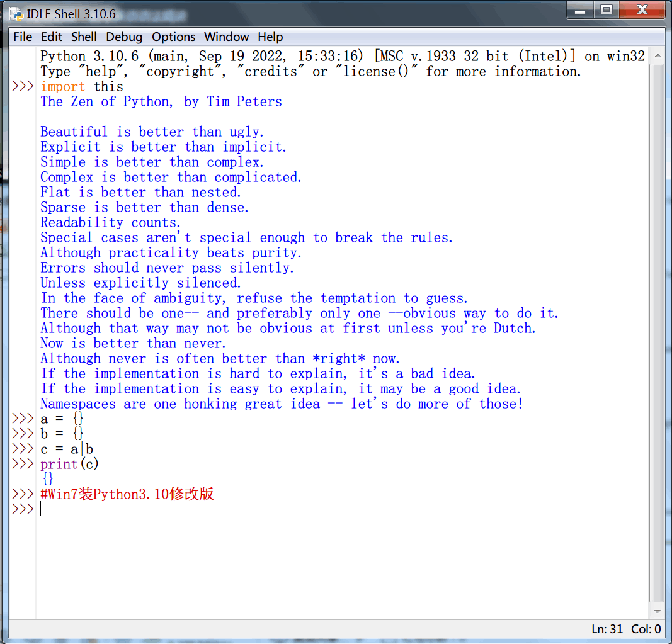672x644 pixels.
Task: Open the Shell menu
Action: [84, 37]
